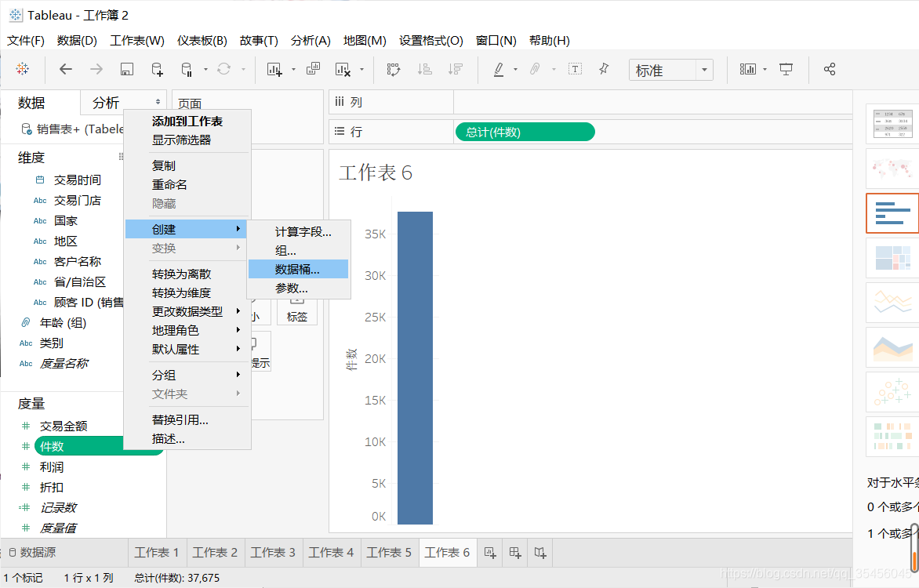Click the add new data source icon
The width and height of the screenshot is (919, 588).
(x=157, y=69)
